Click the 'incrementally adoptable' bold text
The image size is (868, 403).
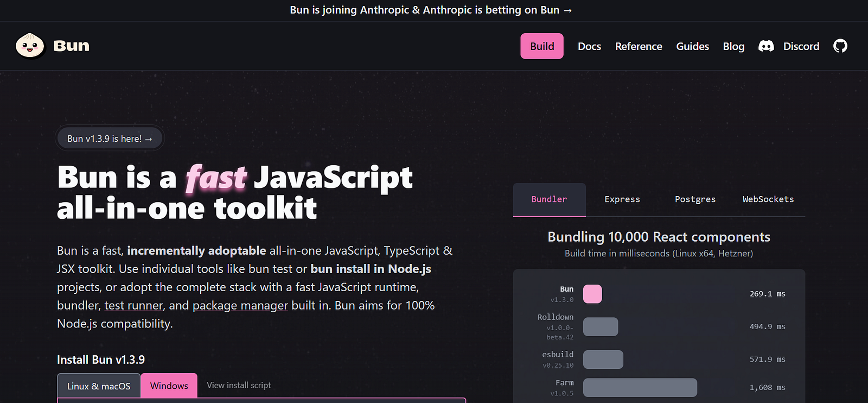(196, 250)
